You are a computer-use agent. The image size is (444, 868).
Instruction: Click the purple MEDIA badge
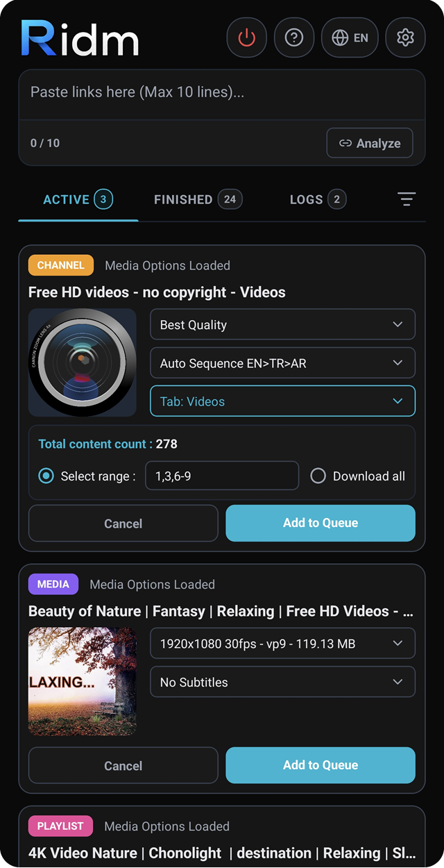point(53,584)
